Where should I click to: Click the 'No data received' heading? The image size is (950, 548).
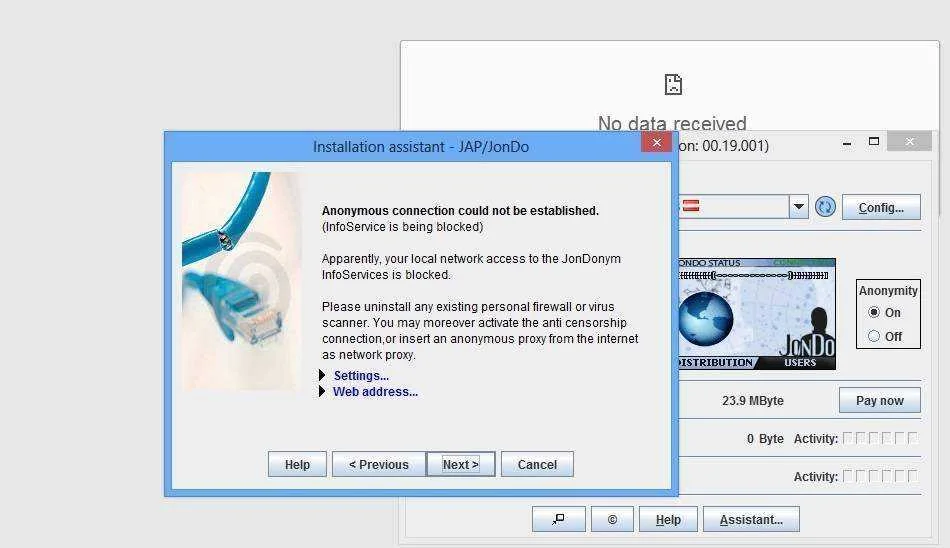click(x=672, y=123)
